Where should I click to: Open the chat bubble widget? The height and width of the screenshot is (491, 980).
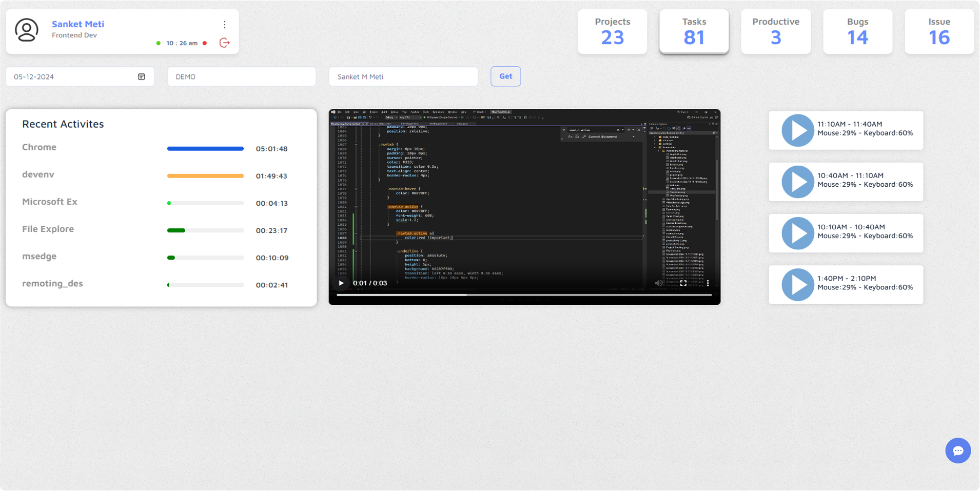pos(957,450)
